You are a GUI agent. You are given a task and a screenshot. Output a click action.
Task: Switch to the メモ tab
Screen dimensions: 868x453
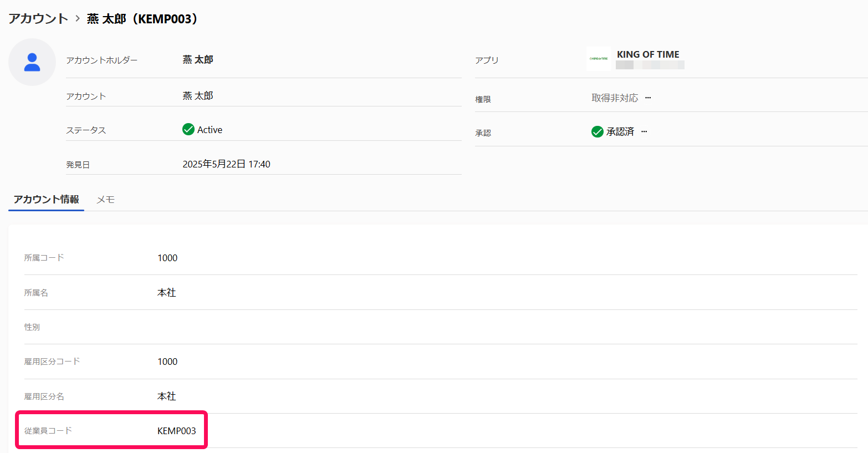[x=105, y=200]
